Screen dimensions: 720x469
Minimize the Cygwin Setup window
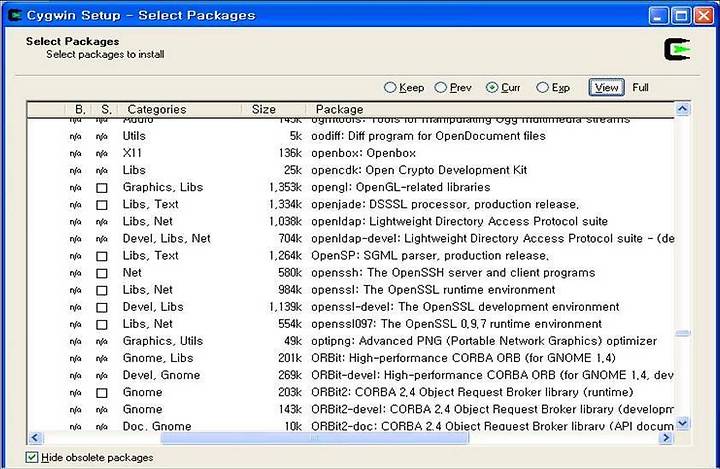(x=658, y=16)
